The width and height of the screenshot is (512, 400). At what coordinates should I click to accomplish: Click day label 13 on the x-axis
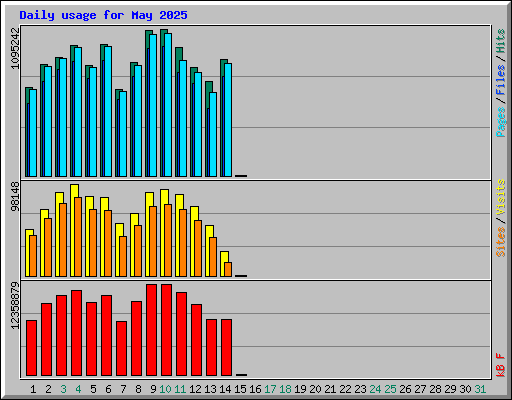pos(210,389)
